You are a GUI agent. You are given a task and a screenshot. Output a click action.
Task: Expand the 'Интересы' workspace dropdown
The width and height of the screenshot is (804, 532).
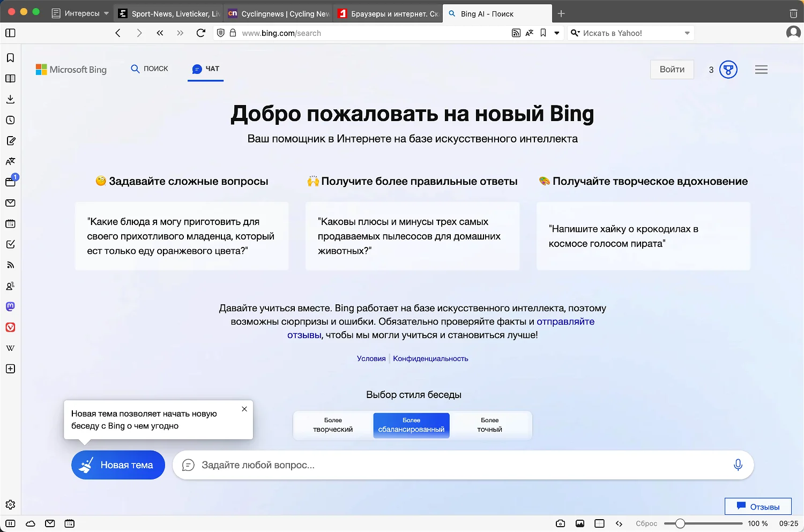click(106, 13)
